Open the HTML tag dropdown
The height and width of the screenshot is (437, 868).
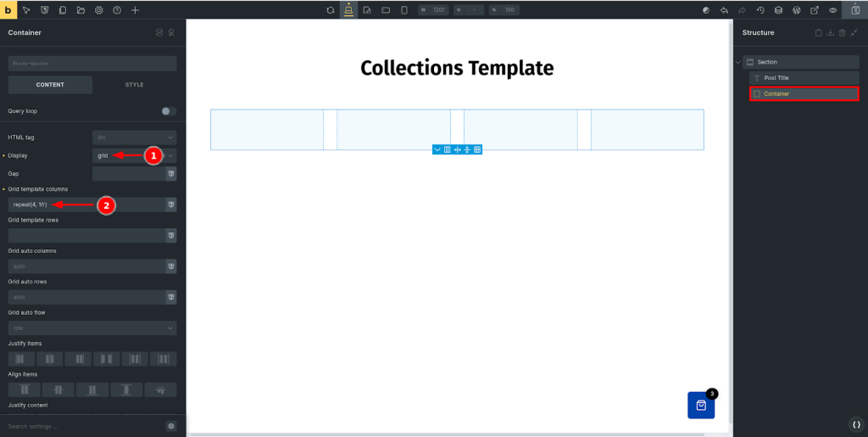(x=134, y=137)
